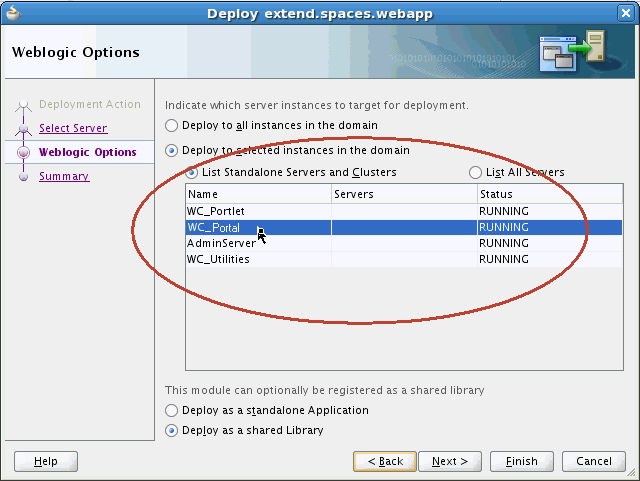Click the Weblogic Options wizard step
Screen dimensions: 640x481
click(x=87, y=152)
